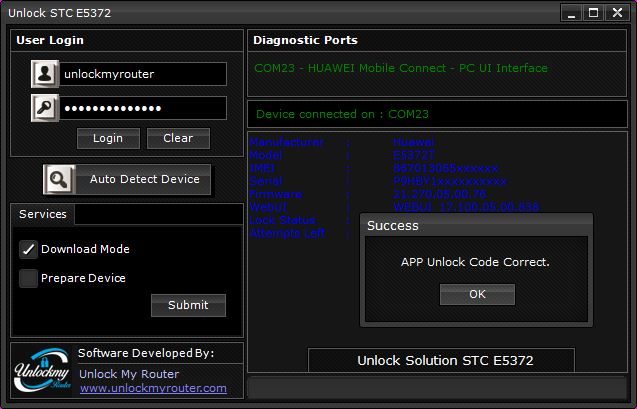Confirm the Success dialog with OK
The image size is (637, 409).
[477, 294]
